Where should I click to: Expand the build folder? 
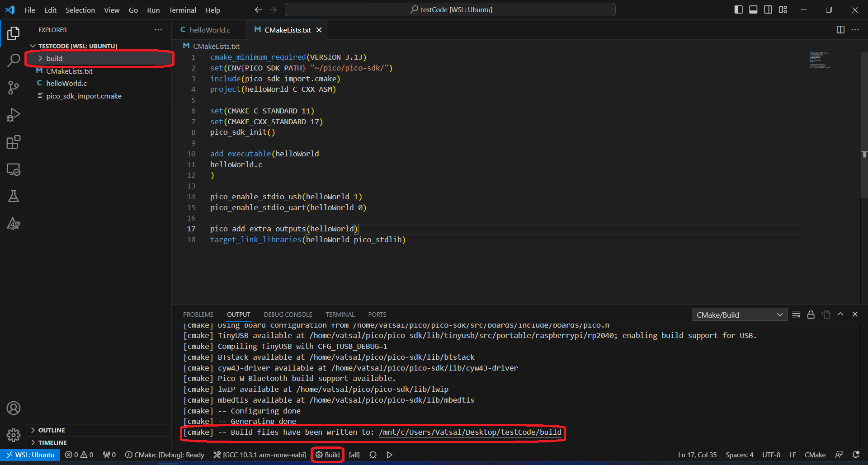pyautogui.click(x=54, y=58)
